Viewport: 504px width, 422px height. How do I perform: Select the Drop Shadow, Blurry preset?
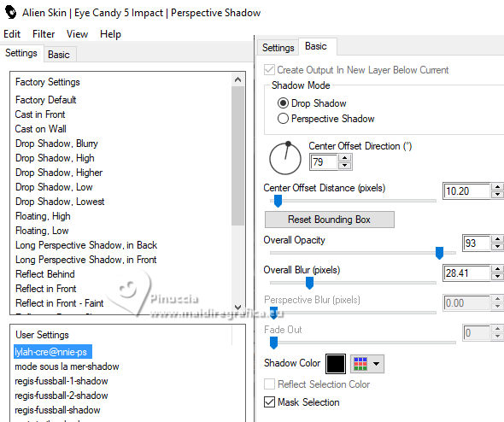pos(56,144)
